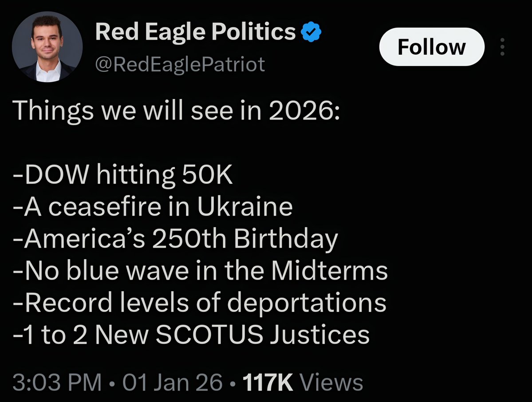Screen dimensions: 532x402
Task: Open the 117K view count
Action: pyautogui.click(x=268, y=382)
